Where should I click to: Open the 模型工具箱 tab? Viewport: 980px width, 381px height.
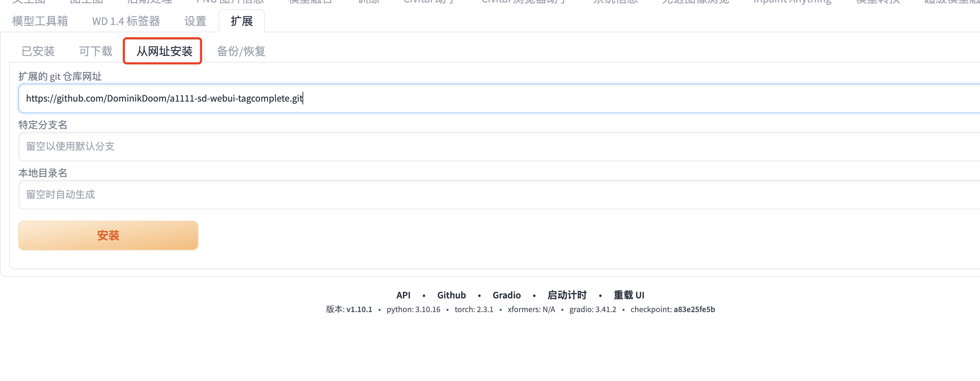click(40, 21)
